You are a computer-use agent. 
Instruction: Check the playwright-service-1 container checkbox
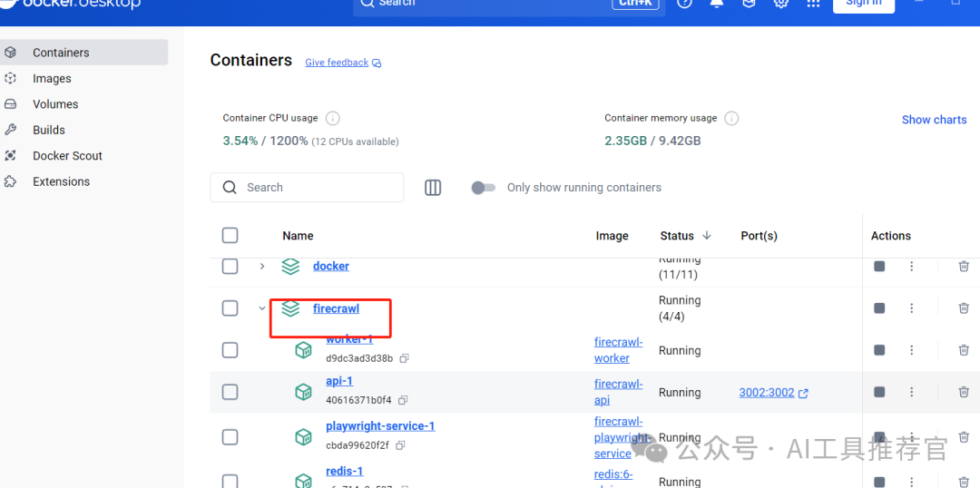(230, 437)
